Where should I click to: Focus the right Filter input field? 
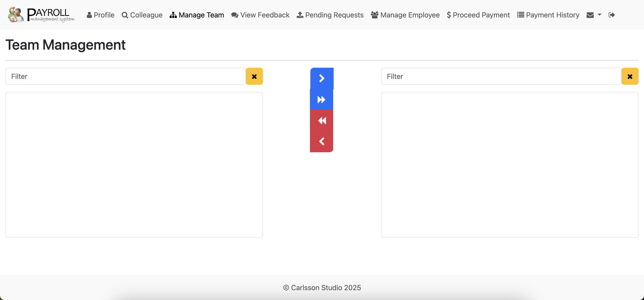[x=501, y=76]
